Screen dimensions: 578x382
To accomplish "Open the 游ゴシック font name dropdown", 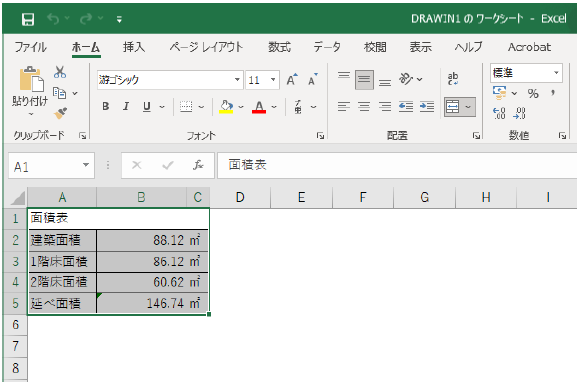I will coord(237,80).
